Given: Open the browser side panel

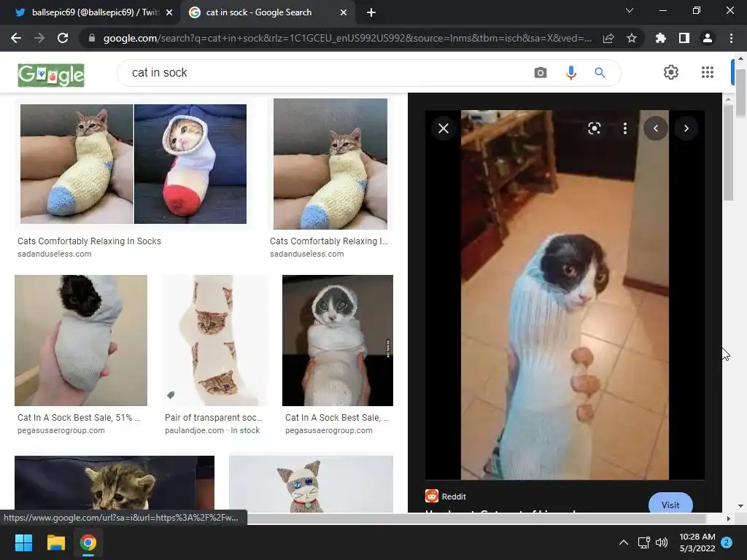Looking at the screenshot, I should [x=684, y=38].
